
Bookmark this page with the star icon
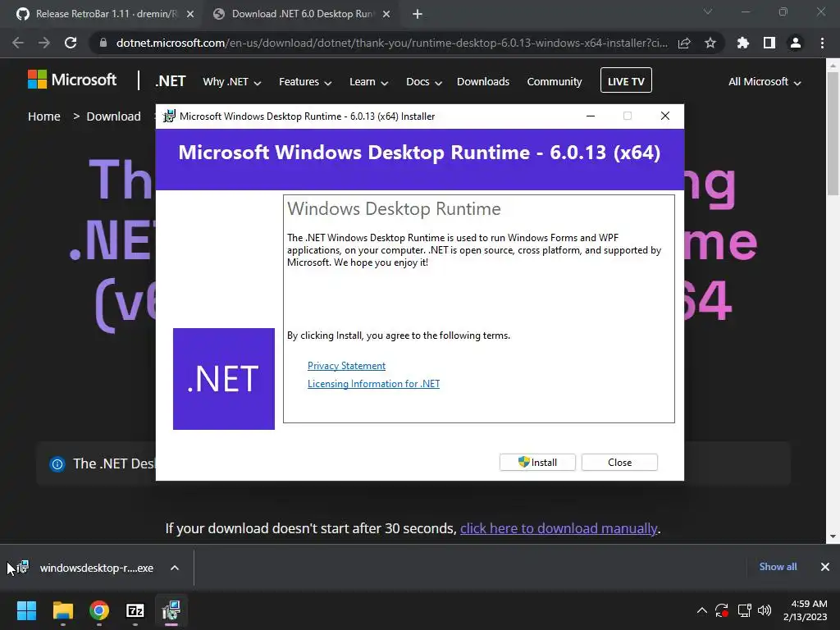point(710,43)
